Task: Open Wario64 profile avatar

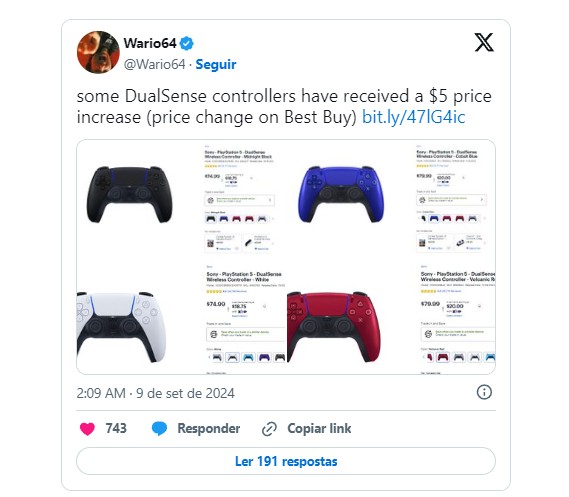Action: [x=98, y=52]
